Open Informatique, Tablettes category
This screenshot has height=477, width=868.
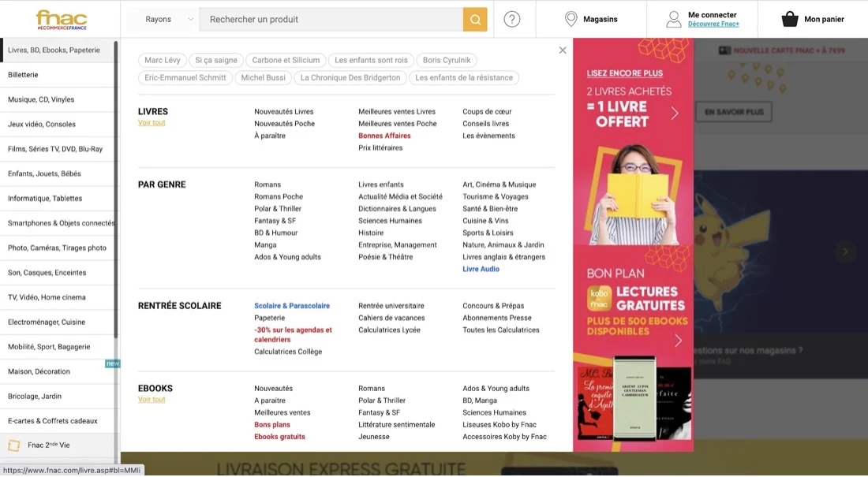[x=59, y=199]
